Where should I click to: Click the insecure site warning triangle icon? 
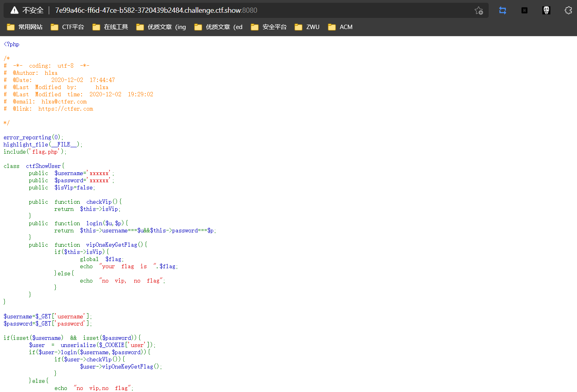[14, 10]
